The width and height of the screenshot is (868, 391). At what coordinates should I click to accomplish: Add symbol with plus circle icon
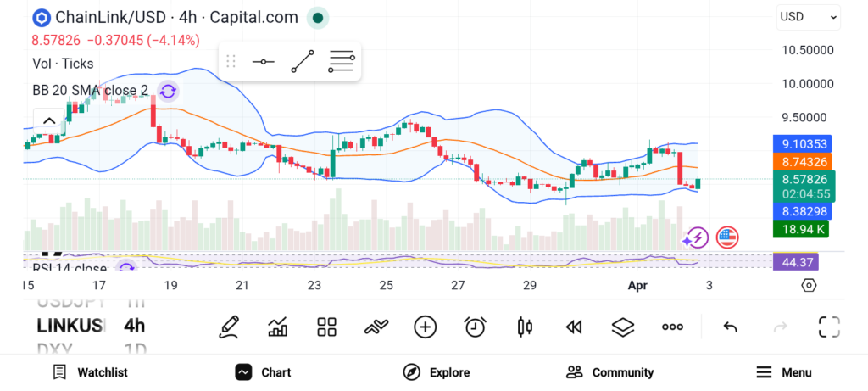pyautogui.click(x=425, y=327)
